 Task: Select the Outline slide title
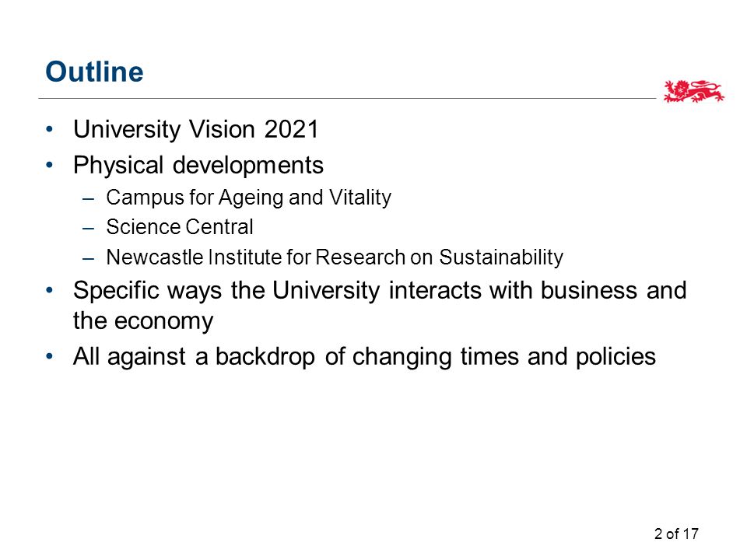pyautogui.click(x=94, y=72)
